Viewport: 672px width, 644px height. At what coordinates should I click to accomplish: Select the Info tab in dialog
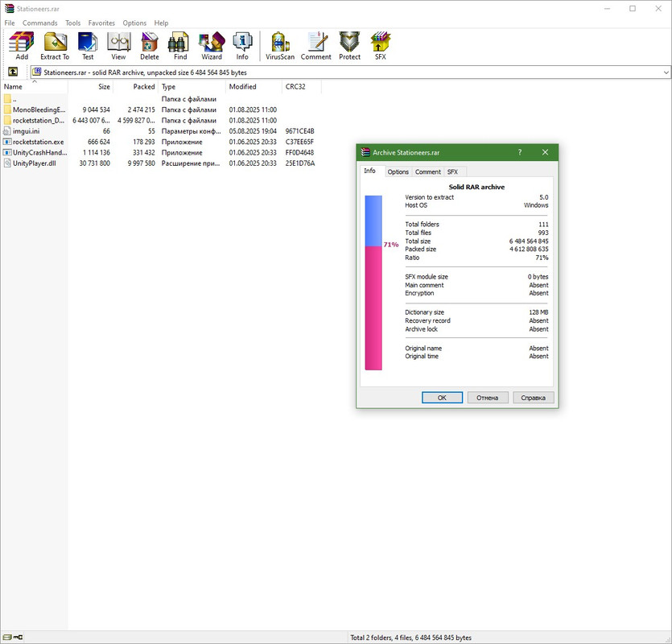[x=370, y=171]
